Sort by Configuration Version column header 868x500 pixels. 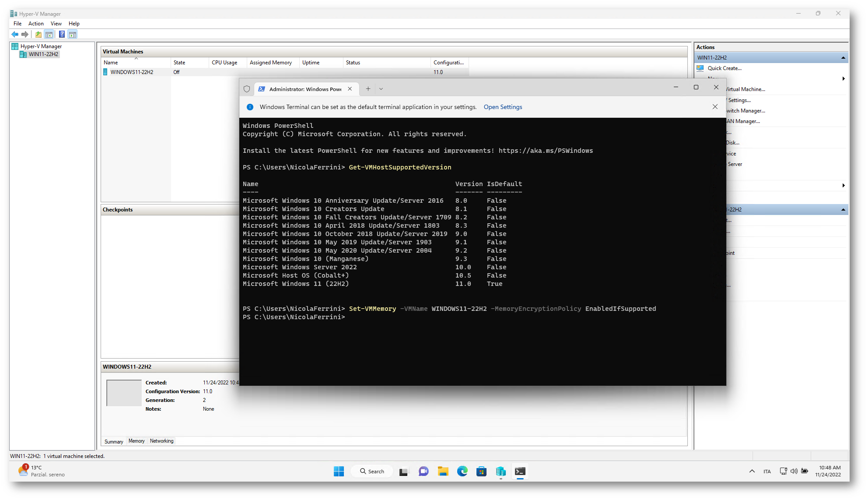click(x=450, y=63)
